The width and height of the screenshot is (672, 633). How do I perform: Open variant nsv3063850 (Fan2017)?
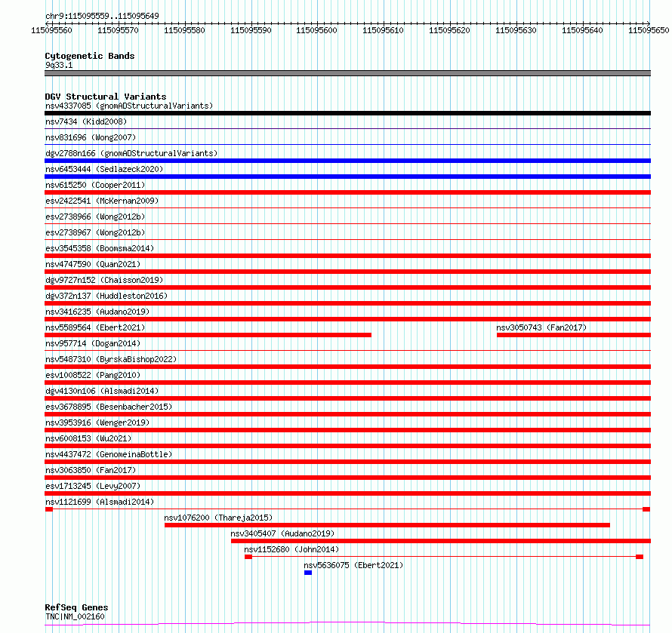91,470
